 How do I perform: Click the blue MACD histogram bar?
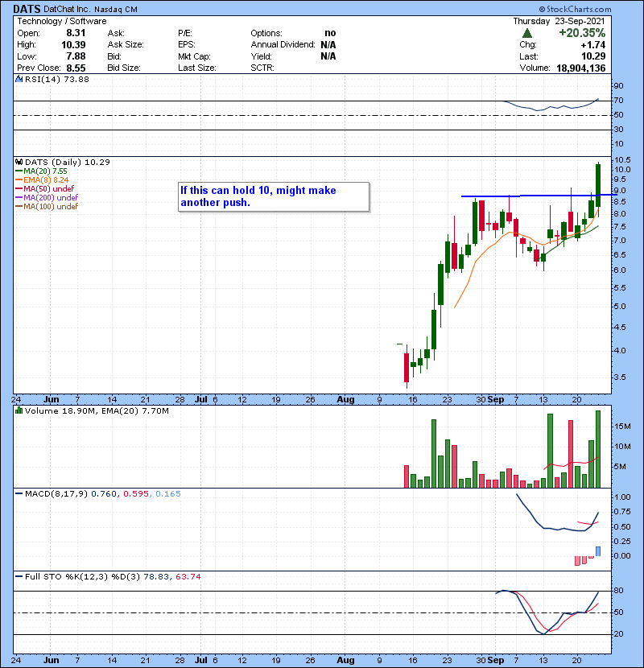(598, 551)
